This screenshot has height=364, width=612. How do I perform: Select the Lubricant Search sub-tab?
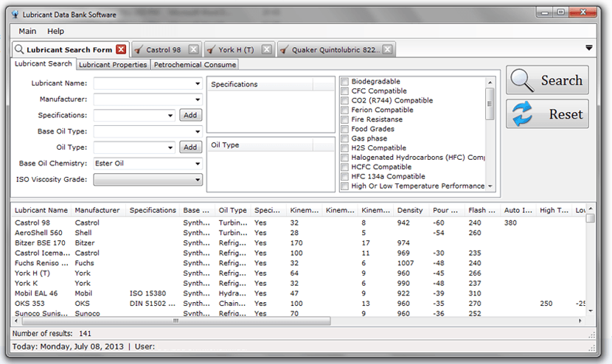click(44, 63)
